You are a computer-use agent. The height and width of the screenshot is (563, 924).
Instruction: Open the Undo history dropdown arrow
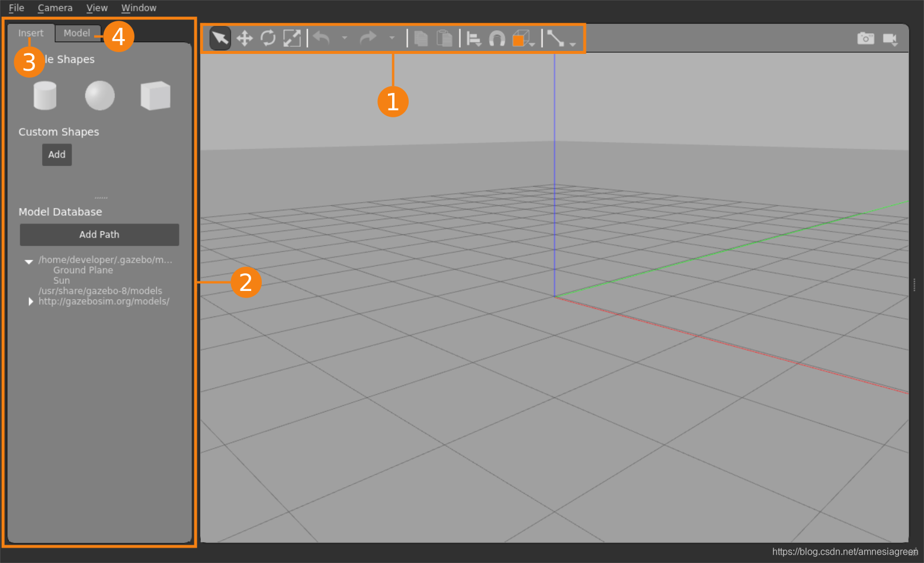(x=345, y=38)
